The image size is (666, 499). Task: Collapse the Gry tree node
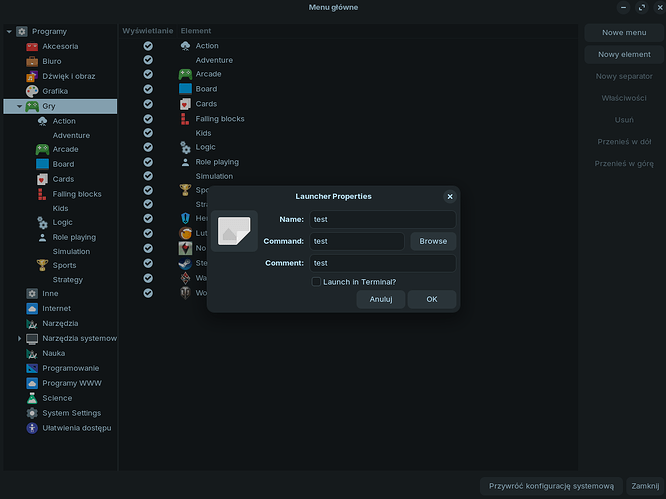click(19, 106)
